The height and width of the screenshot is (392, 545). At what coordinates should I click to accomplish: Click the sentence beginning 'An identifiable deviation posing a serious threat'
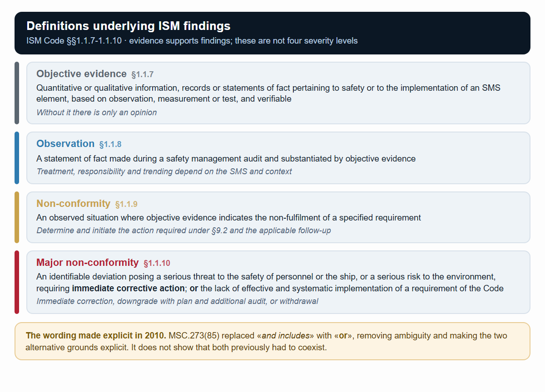[270, 283]
